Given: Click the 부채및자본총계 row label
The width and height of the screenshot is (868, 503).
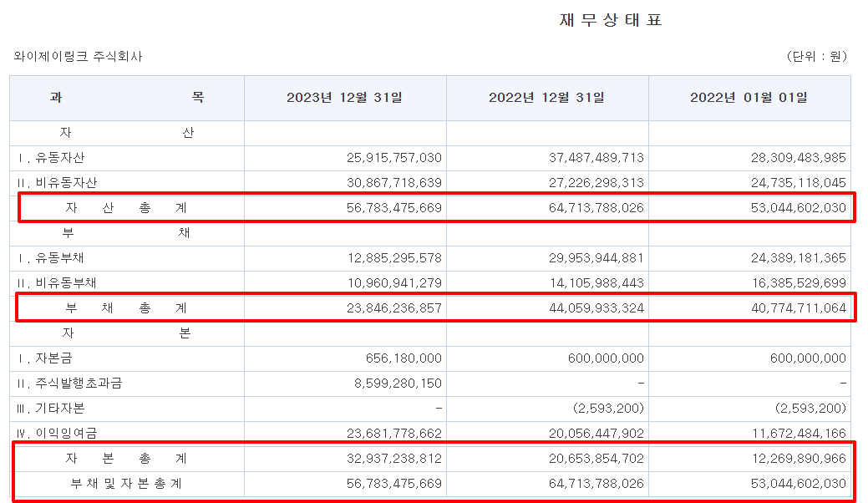Looking at the screenshot, I should [126, 484].
